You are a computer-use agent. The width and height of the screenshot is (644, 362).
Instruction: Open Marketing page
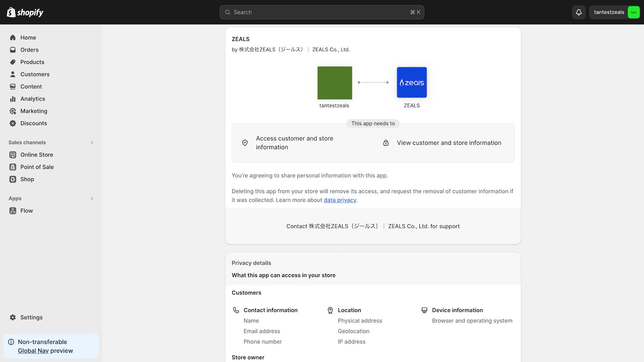pos(34,111)
